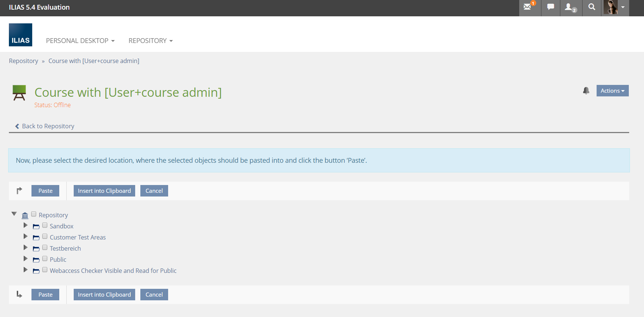Click the bottom Cancel button
Viewport: 644px width, 317px height.
[154, 295]
